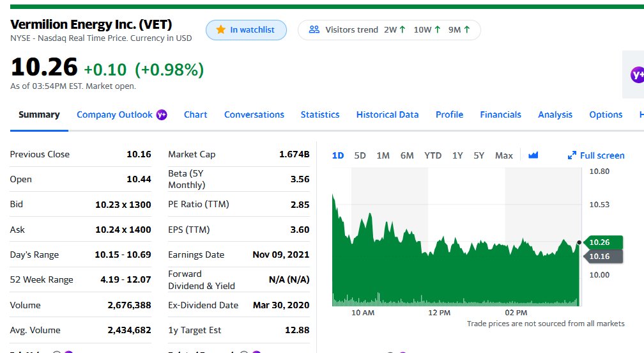Click the Visitors trend pill
Viewport: 644px width, 353px height.
point(389,30)
